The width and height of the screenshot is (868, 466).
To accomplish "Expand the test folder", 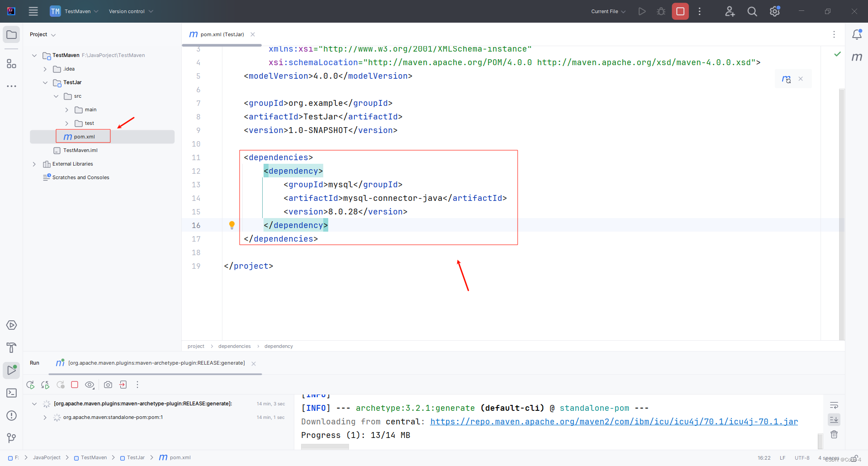I will [66, 123].
